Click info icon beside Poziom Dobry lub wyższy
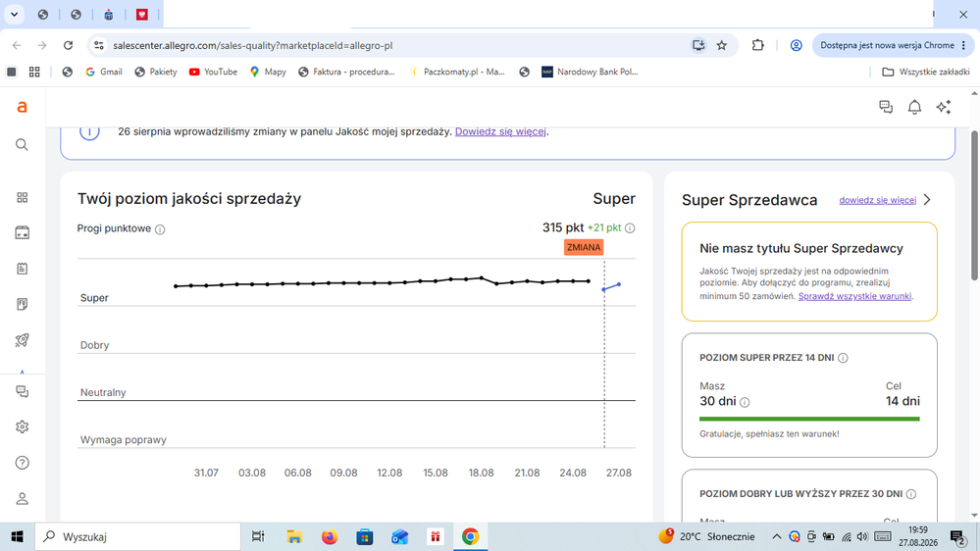Screen dimensions: 980x551 [x=911, y=494]
